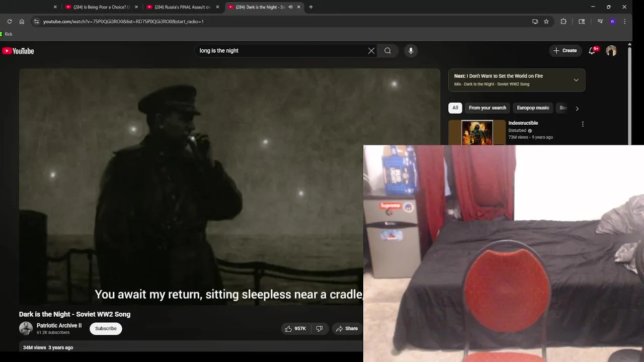Close the Dark is the Night tab

pyautogui.click(x=299, y=7)
